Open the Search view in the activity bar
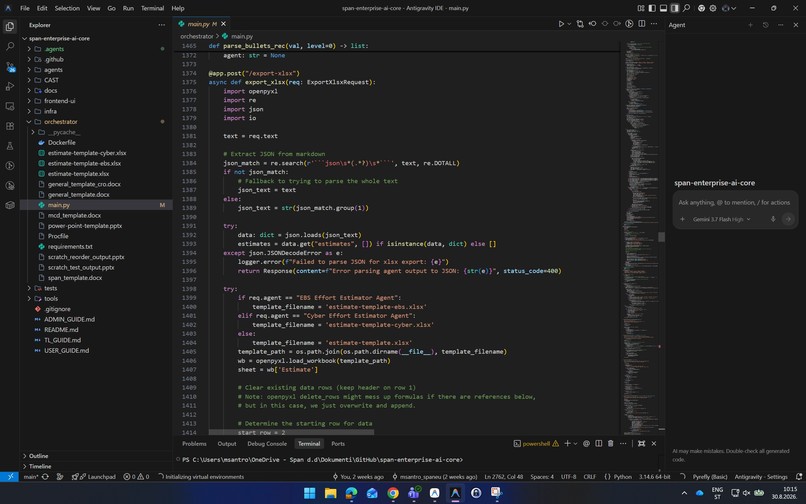Viewport: 806px width, 504px height. [10, 46]
